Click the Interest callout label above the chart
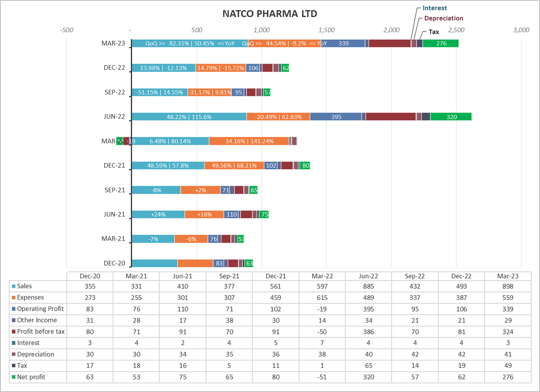540x392 pixels. (435, 8)
